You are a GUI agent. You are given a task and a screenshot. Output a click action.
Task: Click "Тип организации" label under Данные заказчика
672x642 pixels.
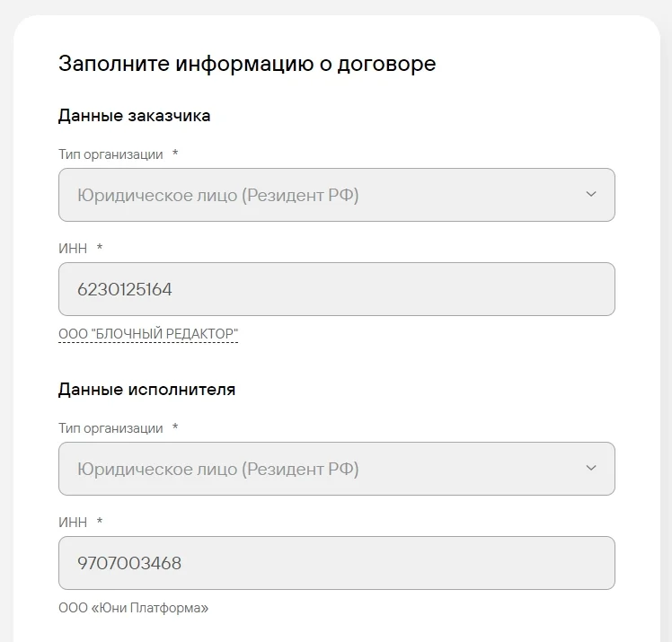[x=111, y=154]
